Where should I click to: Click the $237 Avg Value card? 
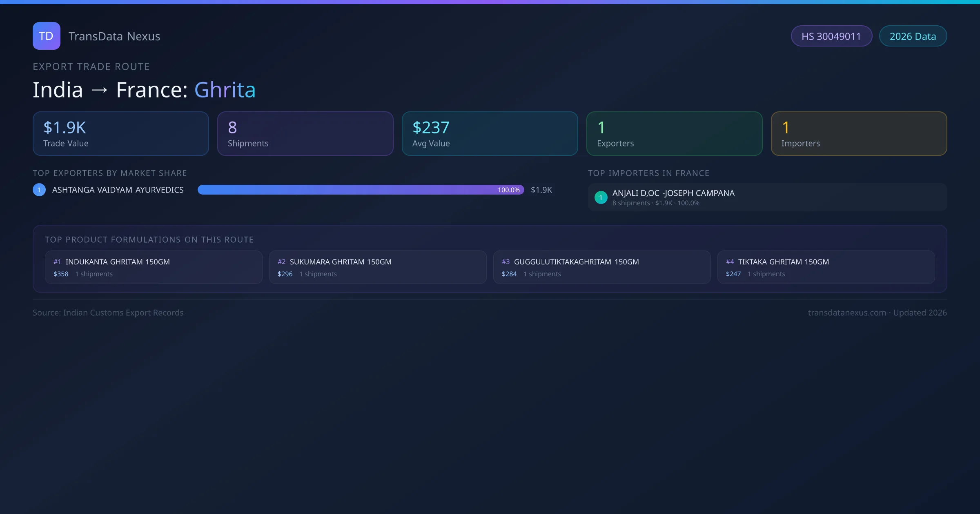coord(490,134)
